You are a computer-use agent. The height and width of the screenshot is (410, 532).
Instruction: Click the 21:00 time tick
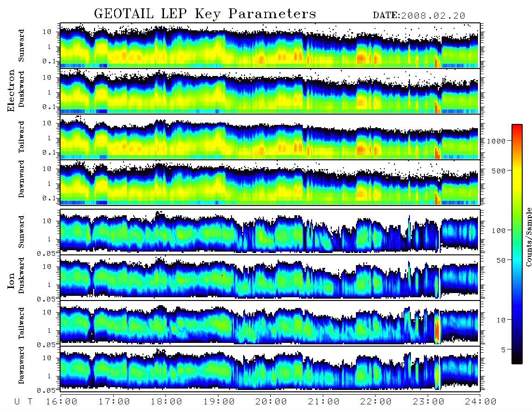(324, 402)
